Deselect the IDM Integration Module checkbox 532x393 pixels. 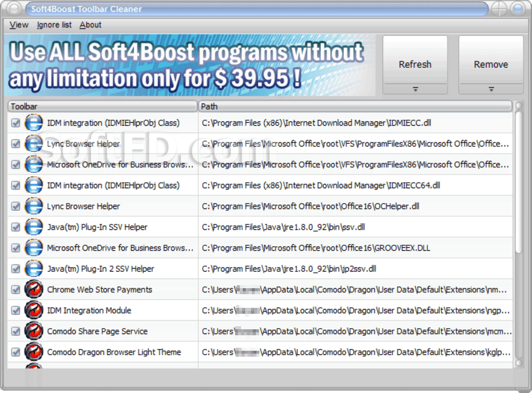15,310
